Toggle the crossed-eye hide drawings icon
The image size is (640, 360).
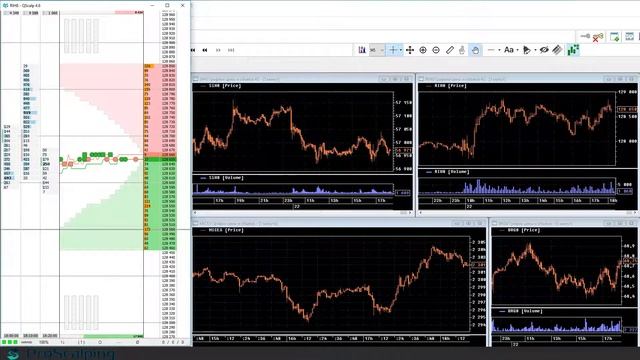tap(544, 50)
